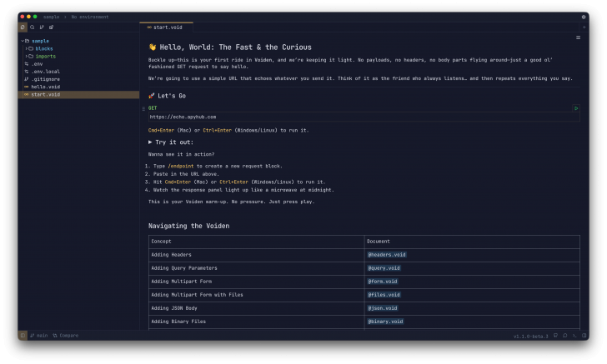Open the @json.void document link
The height and width of the screenshot is (364, 607).
pyautogui.click(x=381, y=307)
